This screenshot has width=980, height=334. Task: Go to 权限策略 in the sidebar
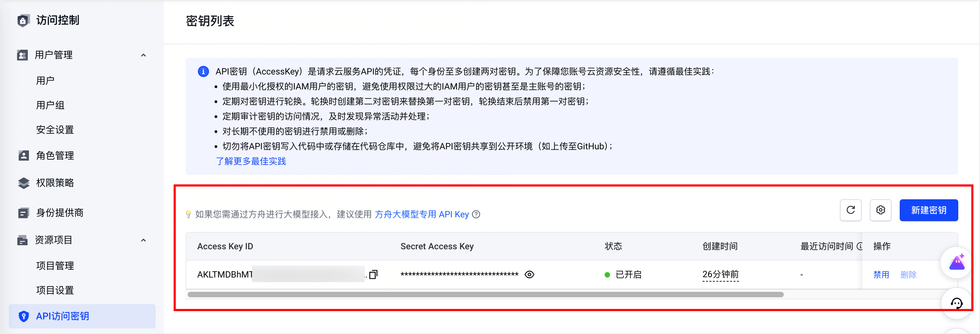(55, 183)
